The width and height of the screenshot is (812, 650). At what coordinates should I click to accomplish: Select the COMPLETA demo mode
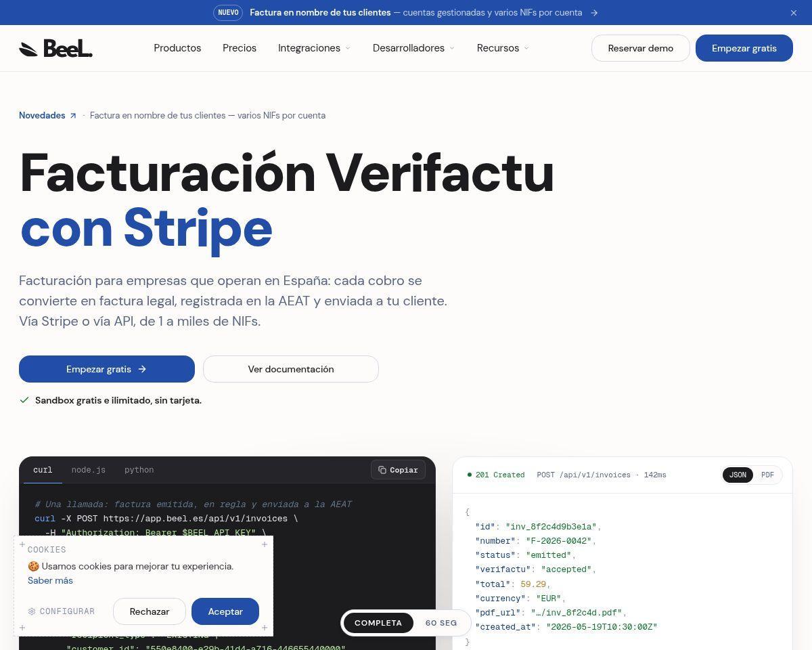click(x=378, y=623)
